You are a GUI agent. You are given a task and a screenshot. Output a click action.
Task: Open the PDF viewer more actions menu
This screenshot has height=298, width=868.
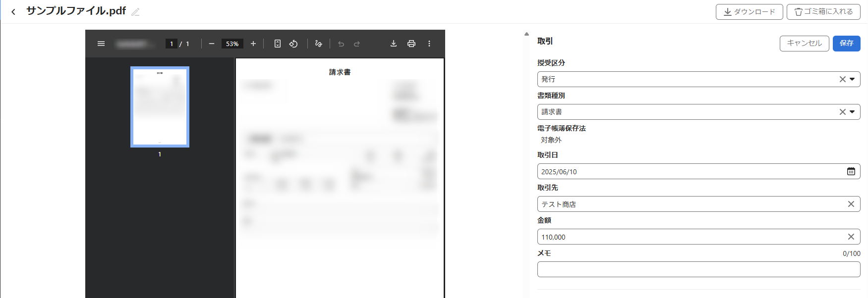click(429, 44)
